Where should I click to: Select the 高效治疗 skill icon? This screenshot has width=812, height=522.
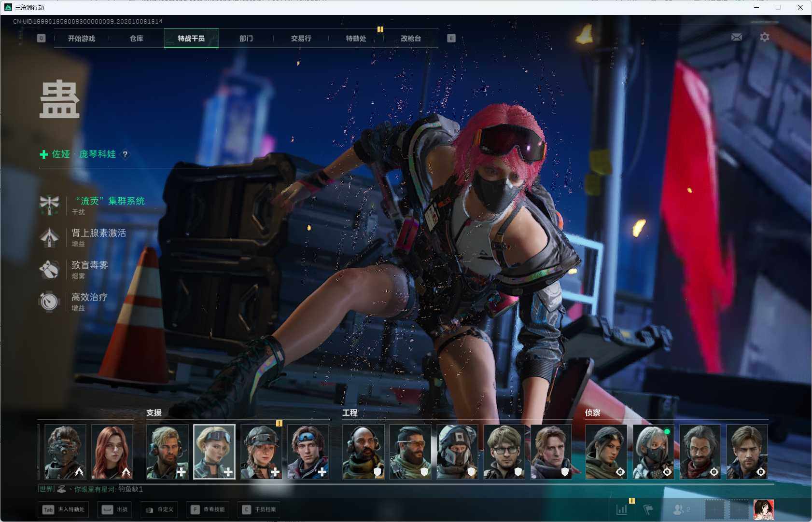49,302
